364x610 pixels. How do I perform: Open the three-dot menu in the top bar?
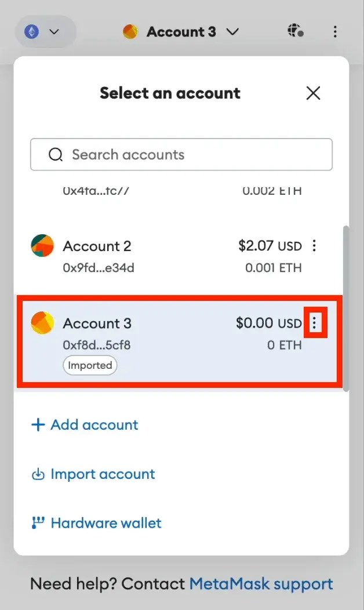[335, 32]
